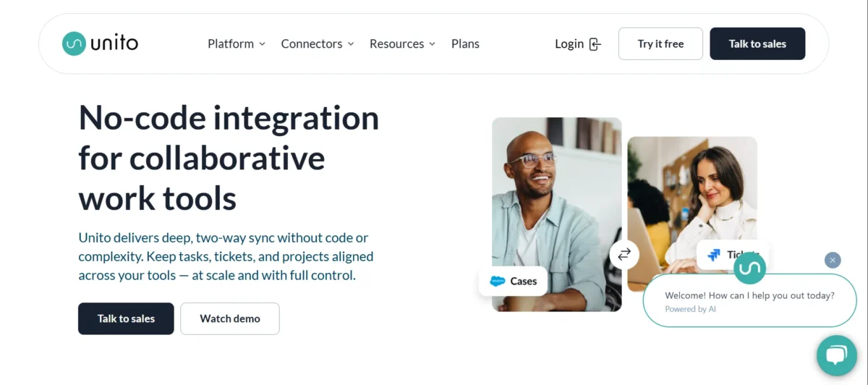
Task: Open the Resources dropdown menu
Action: [402, 44]
